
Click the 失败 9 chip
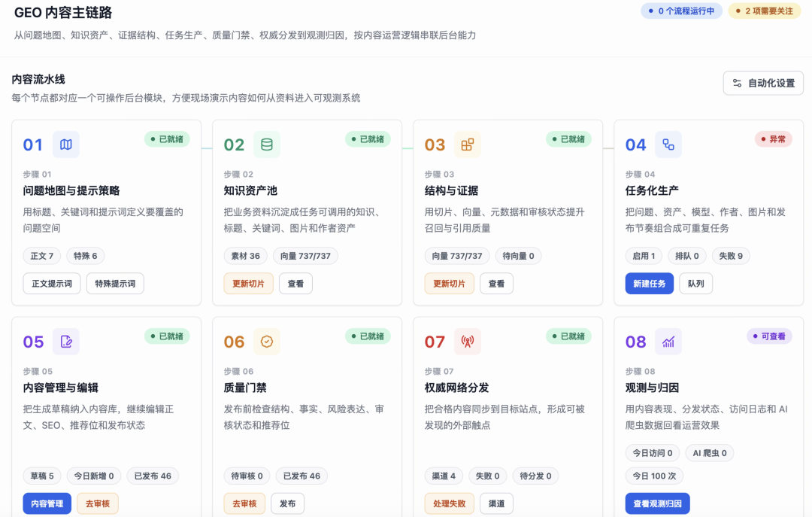(x=731, y=256)
